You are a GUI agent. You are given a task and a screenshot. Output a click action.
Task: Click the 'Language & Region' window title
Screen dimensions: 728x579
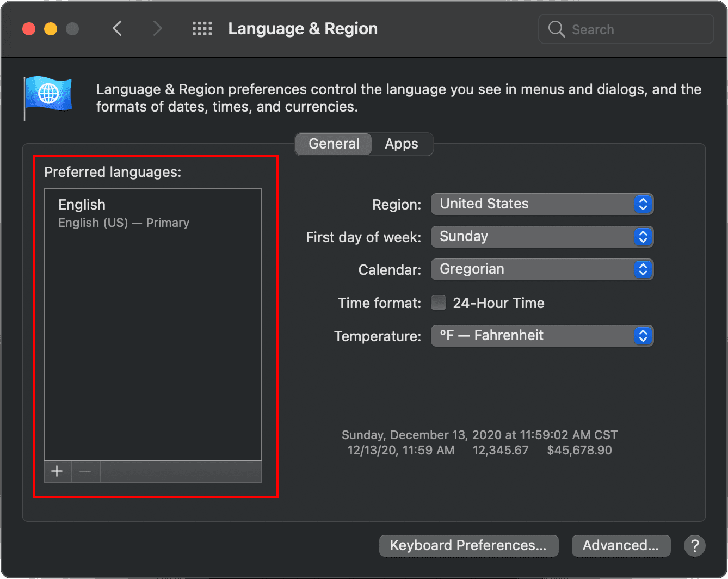point(303,29)
